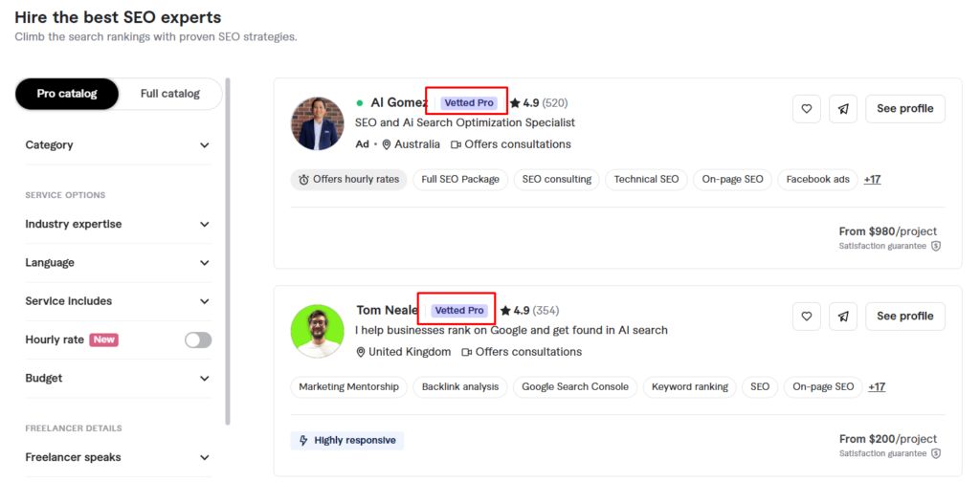Click the New badge beside Hourly rate
Image resolution: width=980 pixels, height=482 pixels.
103,340
